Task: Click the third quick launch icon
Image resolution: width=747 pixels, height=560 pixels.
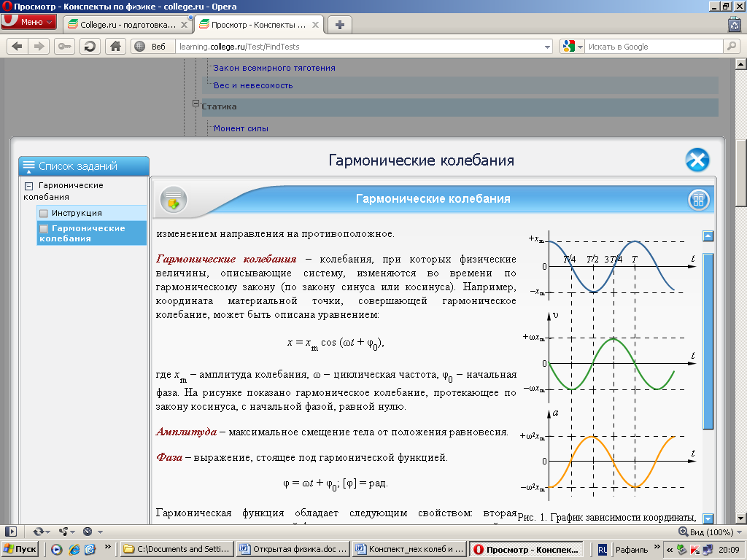Action: (x=90, y=550)
